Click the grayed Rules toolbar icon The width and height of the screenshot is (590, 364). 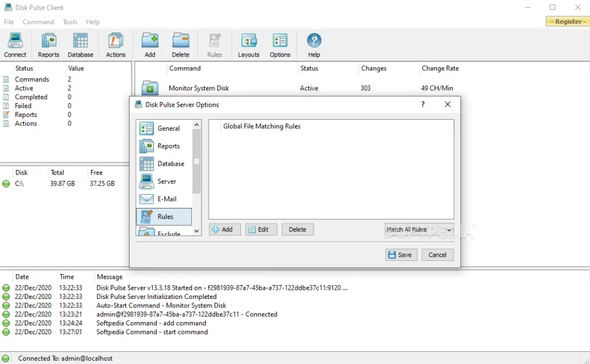tap(214, 45)
